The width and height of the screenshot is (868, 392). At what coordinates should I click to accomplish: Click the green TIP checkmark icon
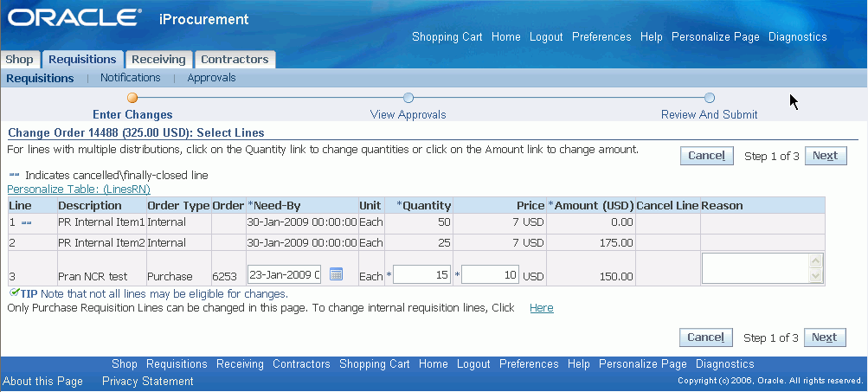pyautogui.click(x=15, y=292)
